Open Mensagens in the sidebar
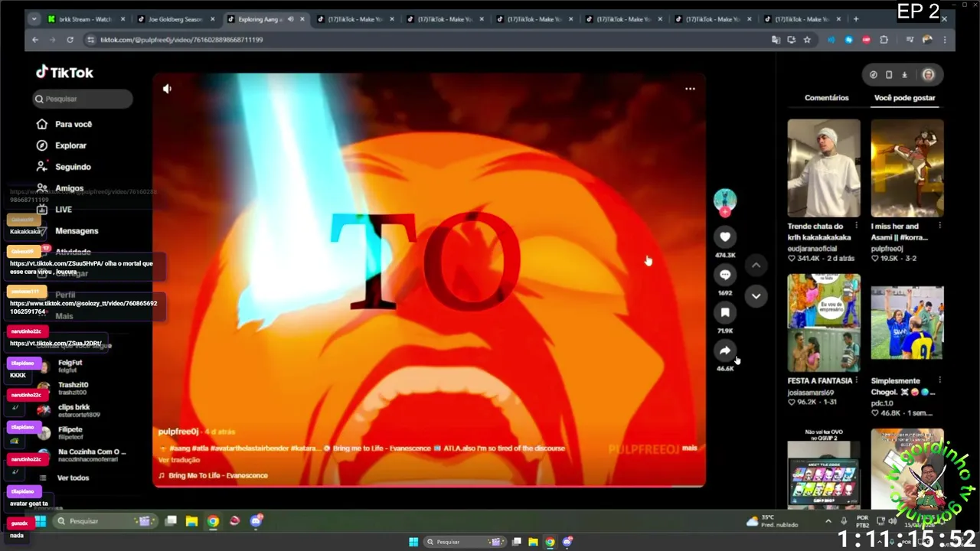This screenshot has height=551, width=980. pyautogui.click(x=67, y=231)
